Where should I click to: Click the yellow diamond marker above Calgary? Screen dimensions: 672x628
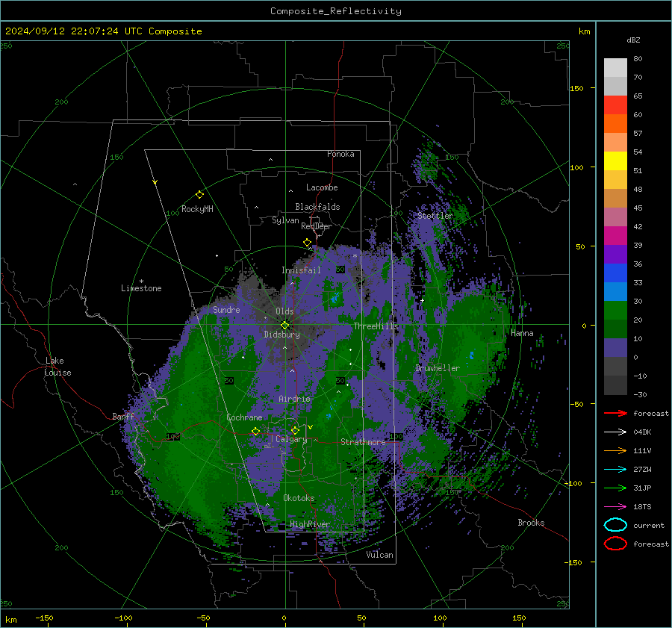(x=295, y=430)
